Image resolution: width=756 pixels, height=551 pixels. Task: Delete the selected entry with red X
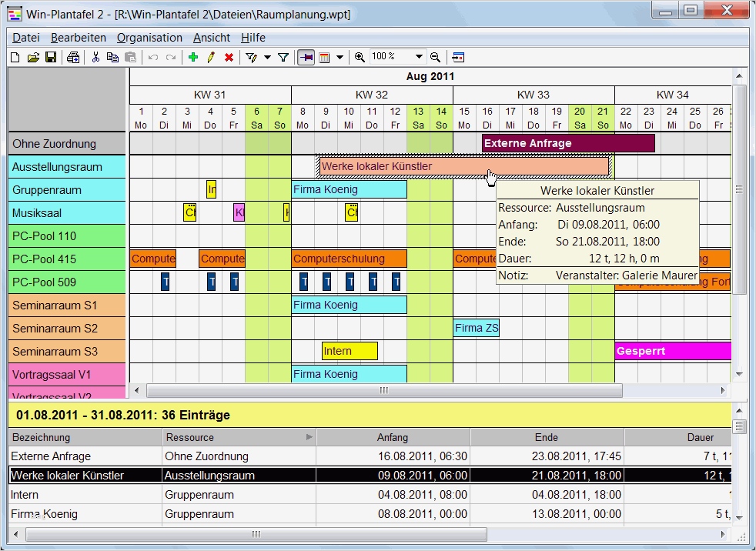[229, 57]
